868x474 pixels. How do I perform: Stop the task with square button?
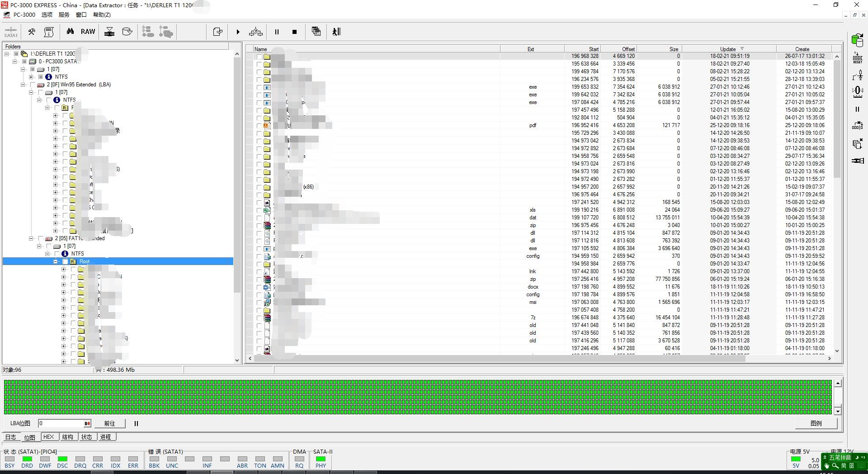(x=294, y=32)
